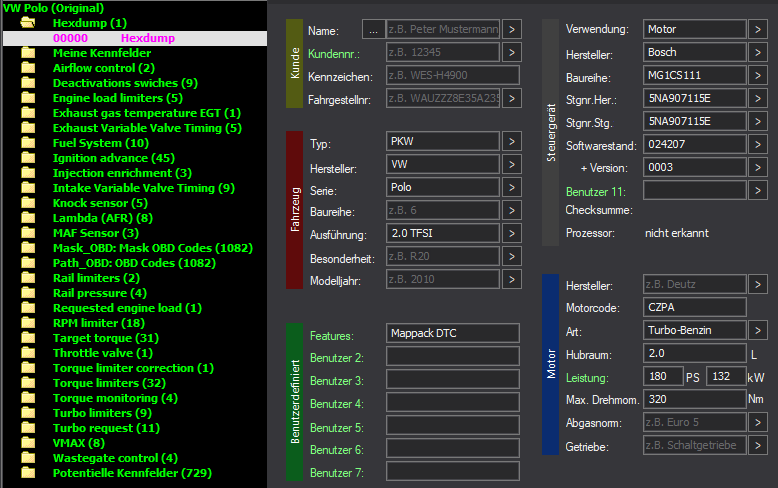Click the 'VW Polo (Original)' project title

tap(54, 8)
